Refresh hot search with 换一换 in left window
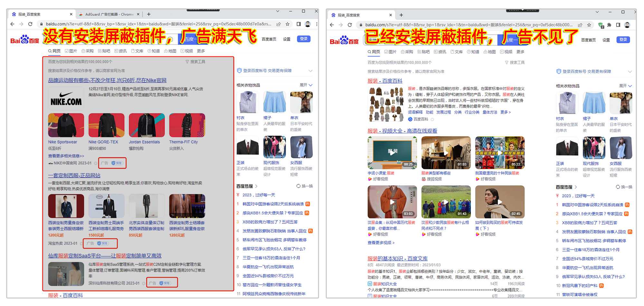This screenshot has width=644, height=306. coord(305,186)
